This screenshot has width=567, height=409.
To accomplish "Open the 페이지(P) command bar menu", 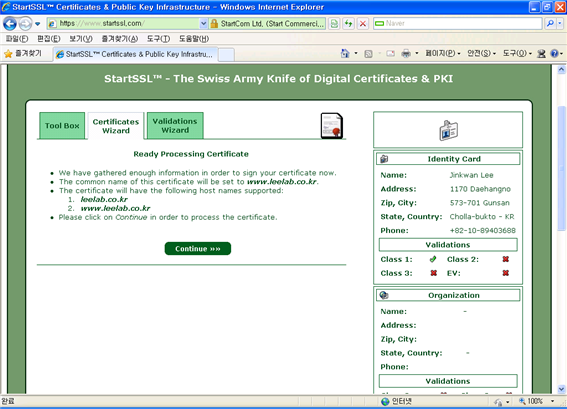I will tap(443, 54).
